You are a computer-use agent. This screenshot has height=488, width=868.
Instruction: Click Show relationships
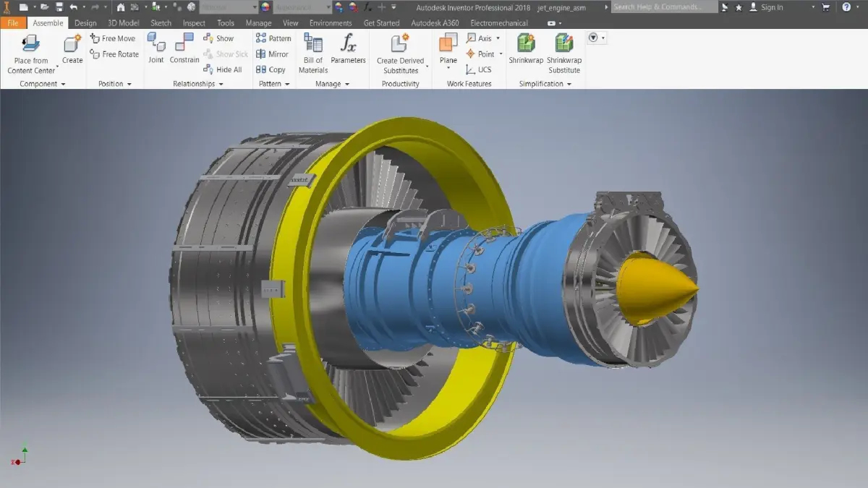pos(218,38)
